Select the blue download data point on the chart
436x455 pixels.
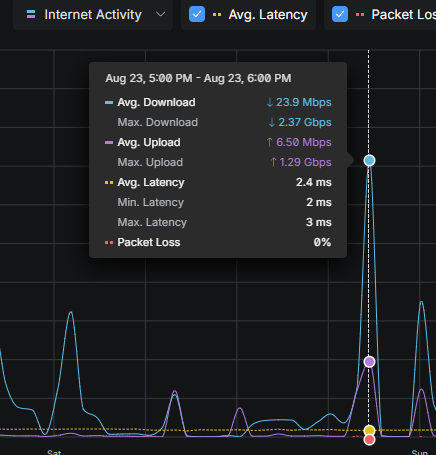click(x=369, y=161)
